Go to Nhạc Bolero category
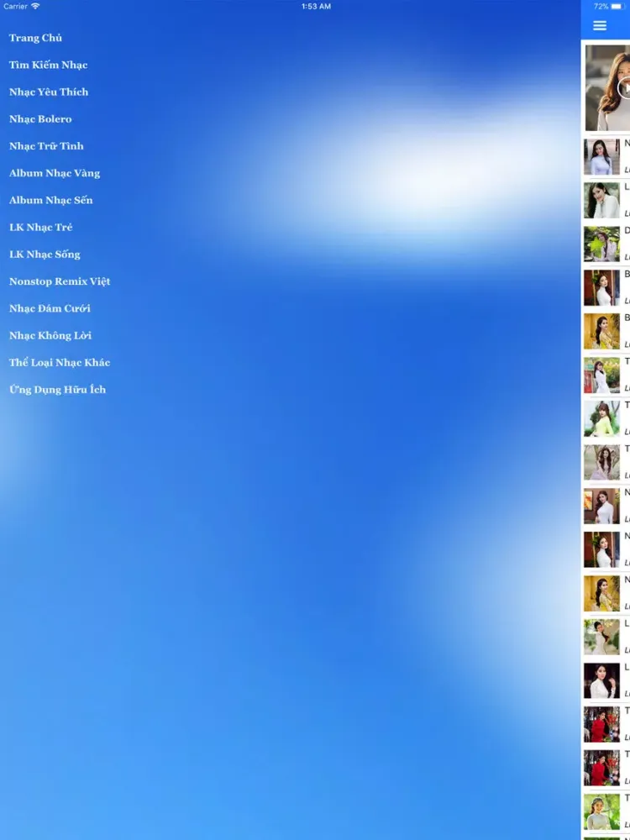The height and width of the screenshot is (840, 630). click(40, 118)
